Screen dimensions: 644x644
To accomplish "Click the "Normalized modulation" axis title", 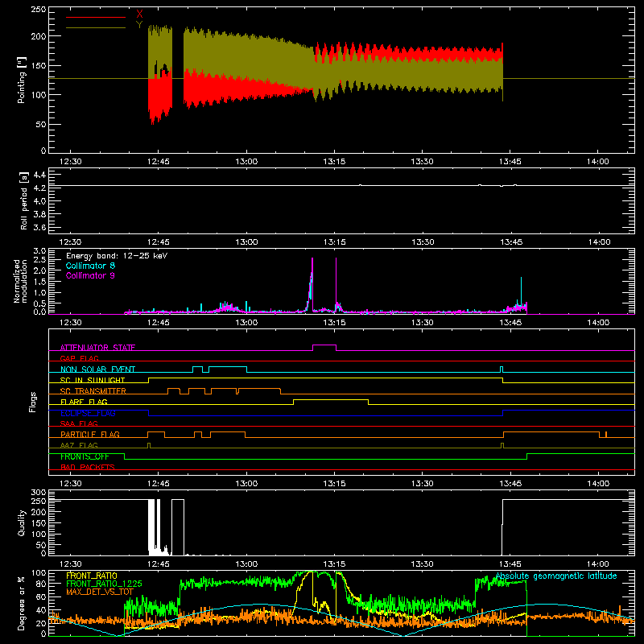I will pos(21,281).
